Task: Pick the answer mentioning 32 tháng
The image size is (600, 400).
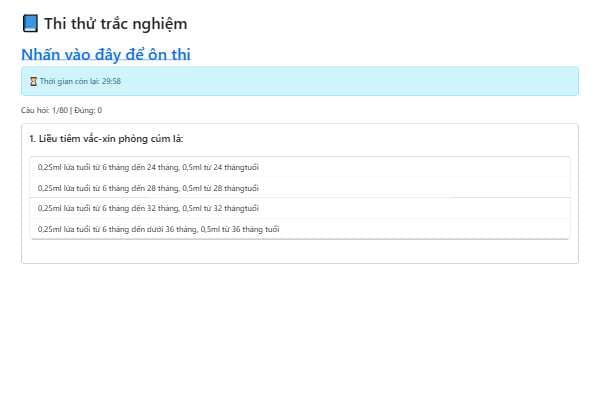Action: (147, 208)
